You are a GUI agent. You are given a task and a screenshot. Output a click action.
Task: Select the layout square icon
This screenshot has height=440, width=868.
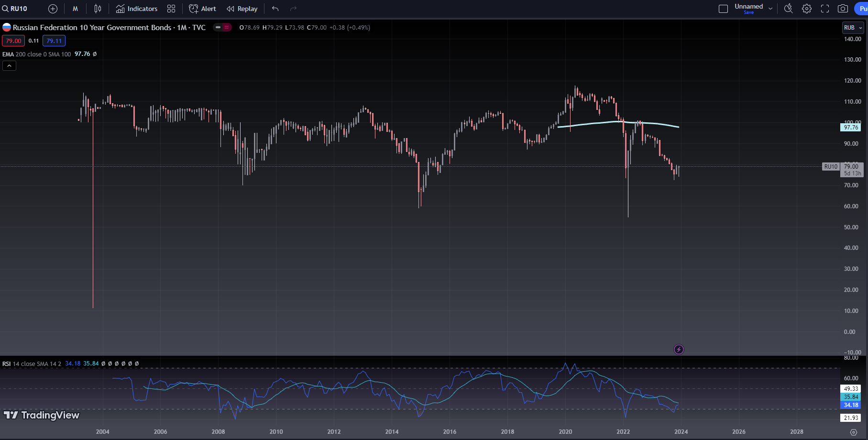[723, 9]
